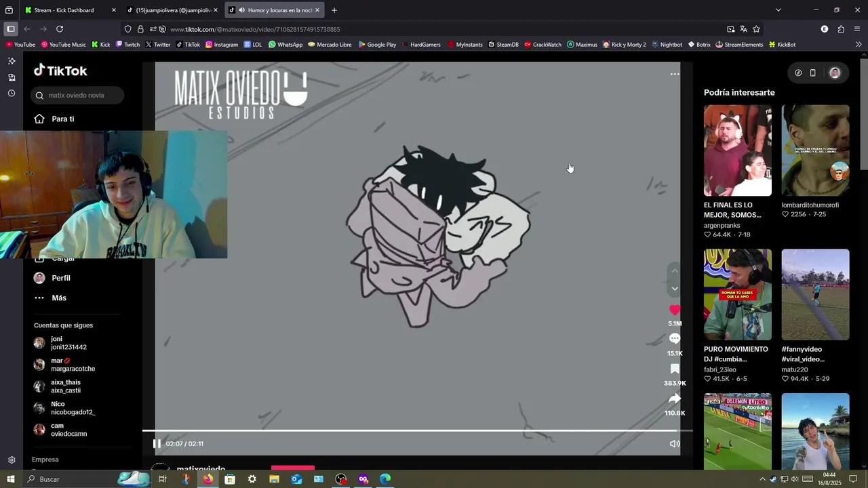The image size is (868, 488).
Task: Save the video with the bookmark icon
Action: tap(675, 369)
